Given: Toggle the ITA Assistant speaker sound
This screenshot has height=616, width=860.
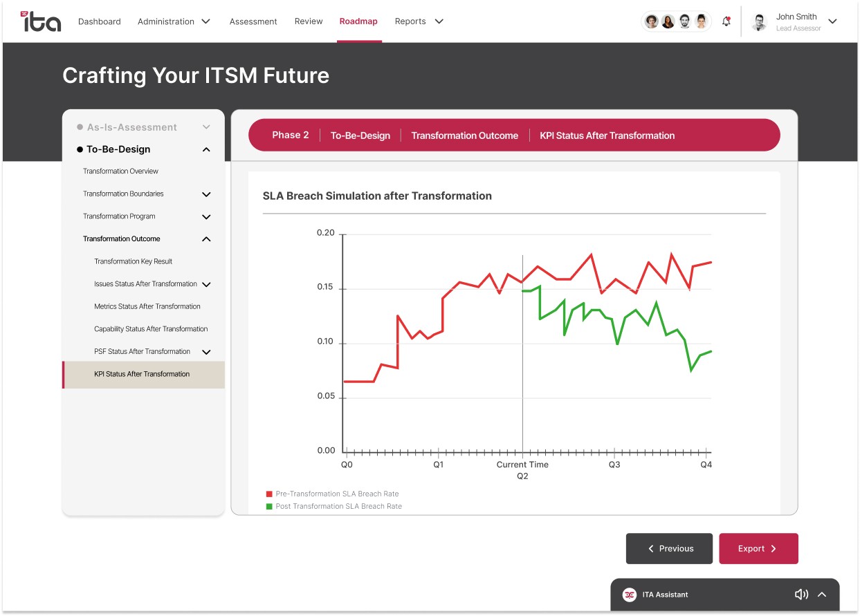Looking at the screenshot, I should (x=801, y=595).
